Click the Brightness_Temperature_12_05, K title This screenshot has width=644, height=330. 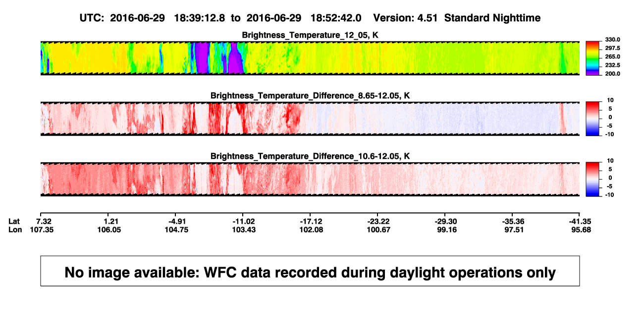[x=310, y=35]
